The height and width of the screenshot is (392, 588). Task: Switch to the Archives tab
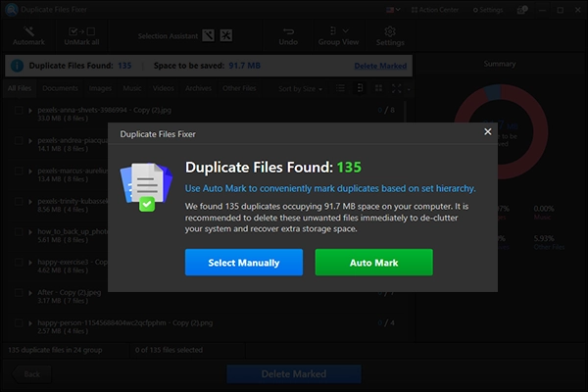198,88
